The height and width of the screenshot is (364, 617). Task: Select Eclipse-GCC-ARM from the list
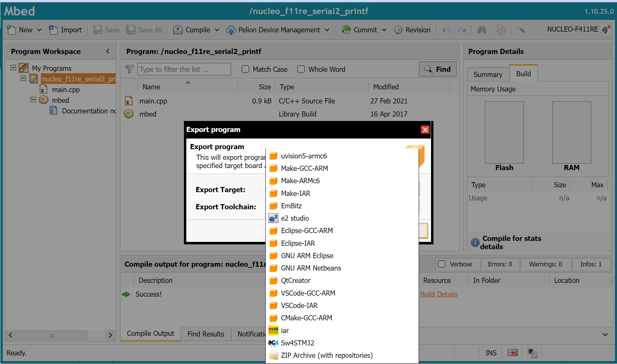click(x=342, y=231)
